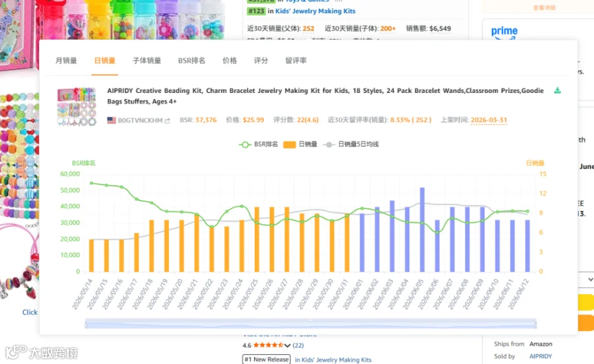Screen dimensions: 594x364
Task: Click the US flag icon beside ASIN
Action: (112, 120)
